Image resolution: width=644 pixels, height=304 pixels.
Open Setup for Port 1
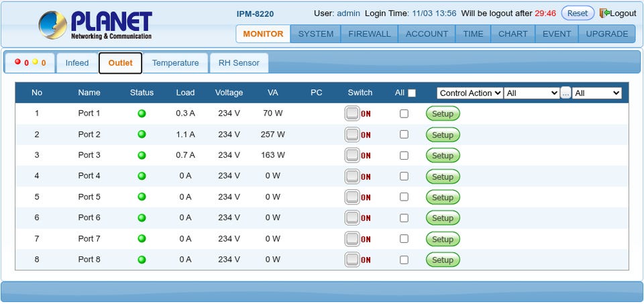(442, 114)
